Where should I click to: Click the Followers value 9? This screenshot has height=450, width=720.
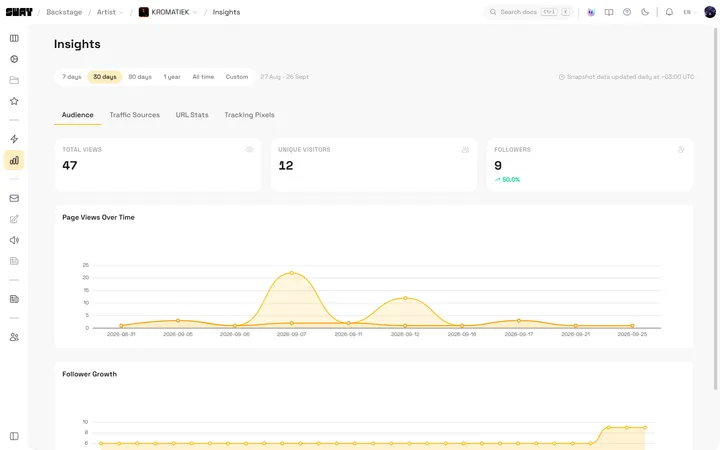[498, 165]
